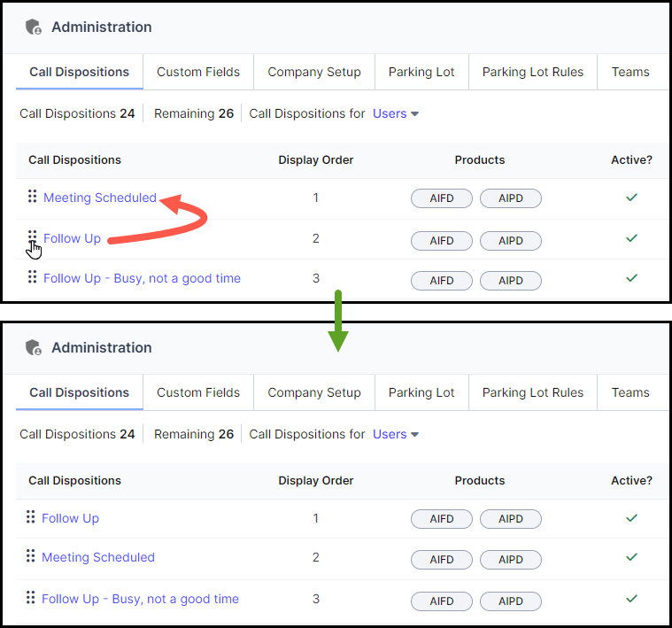Viewport: 672px width, 628px height.
Task: Click the Administration shield icon in bottom panel
Action: click(x=34, y=347)
